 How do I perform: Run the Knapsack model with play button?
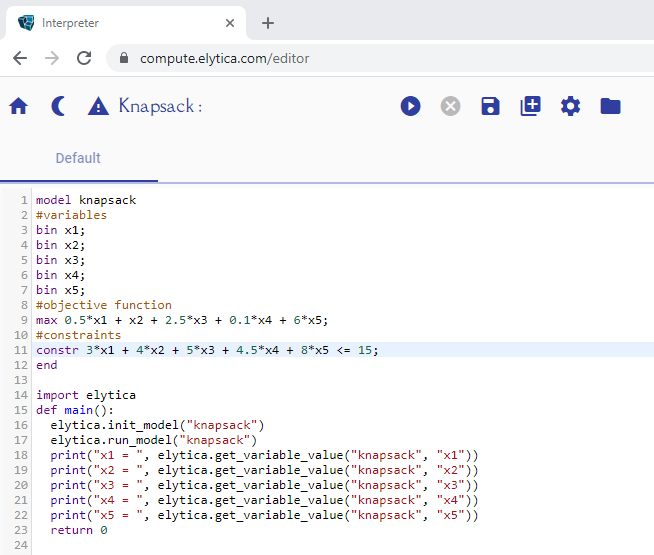click(410, 106)
